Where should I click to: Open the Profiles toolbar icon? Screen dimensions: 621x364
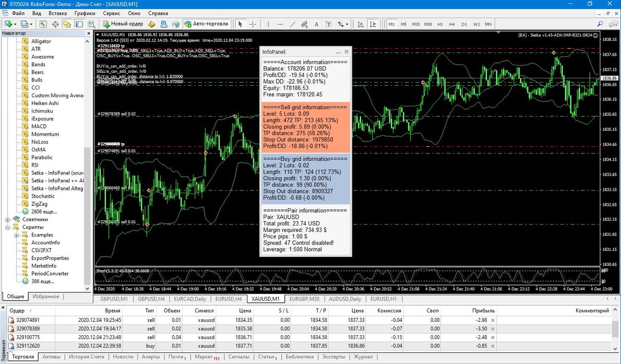[x=24, y=24]
